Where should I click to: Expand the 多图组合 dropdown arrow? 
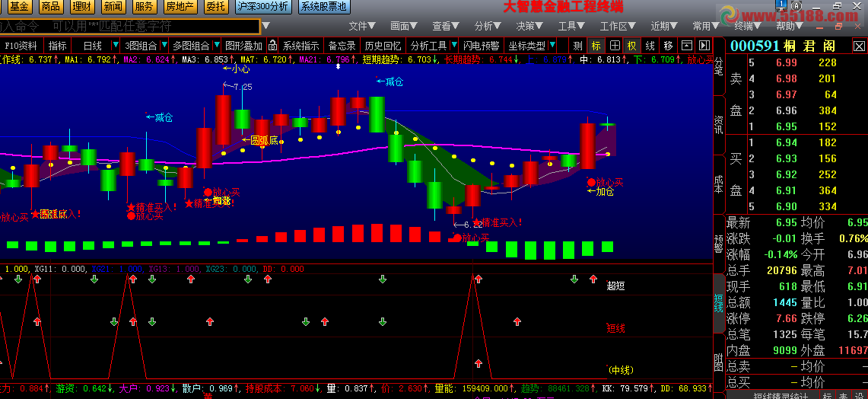click(216, 46)
